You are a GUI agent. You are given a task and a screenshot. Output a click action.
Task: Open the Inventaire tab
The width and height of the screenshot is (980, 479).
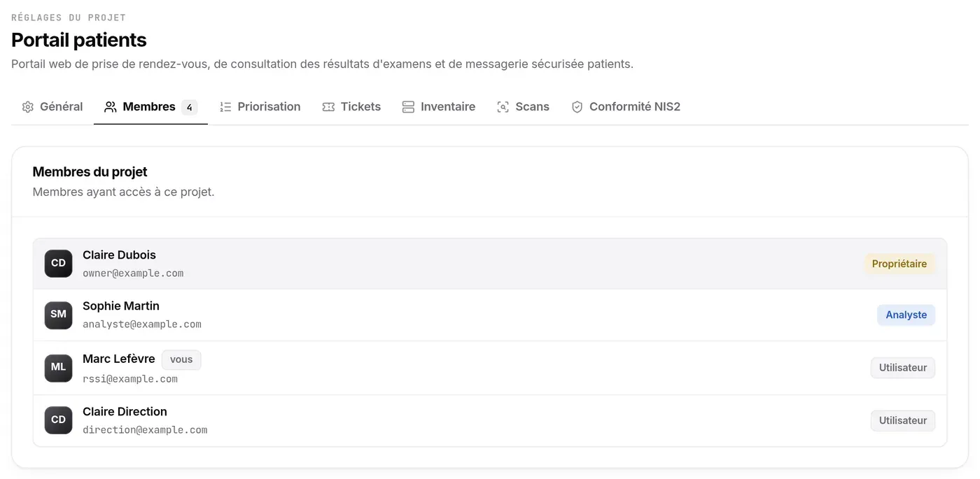(439, 107)
